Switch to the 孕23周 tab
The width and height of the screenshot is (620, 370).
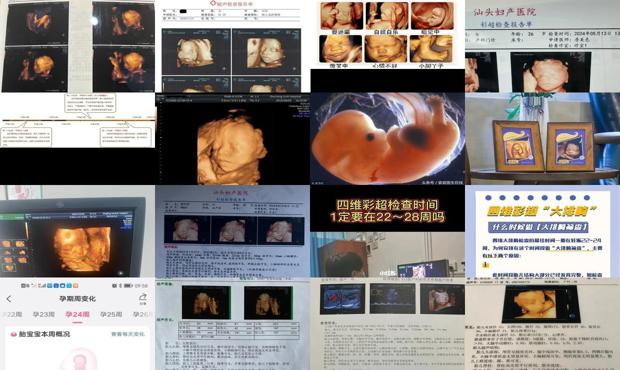point(43,314)
